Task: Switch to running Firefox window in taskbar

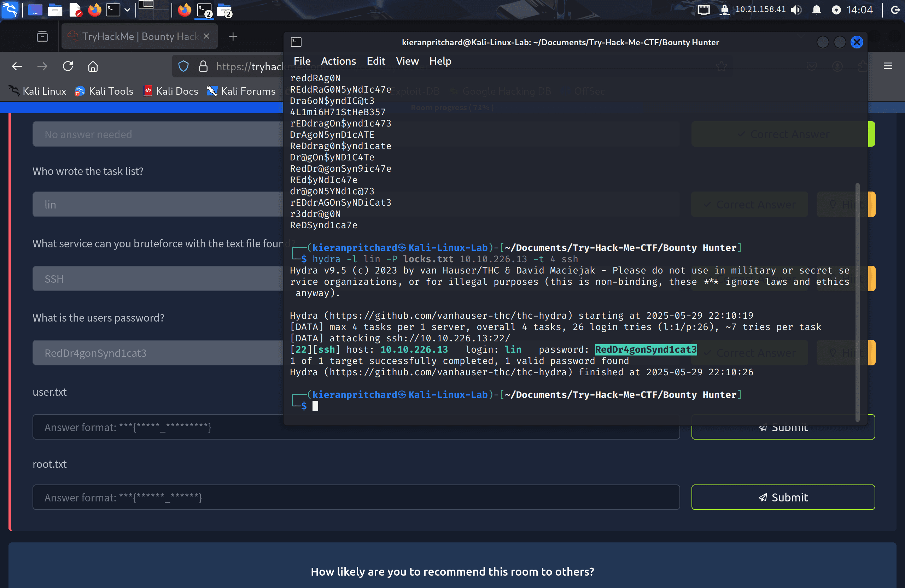Action: pyautogui.click(x=185, y=10)
